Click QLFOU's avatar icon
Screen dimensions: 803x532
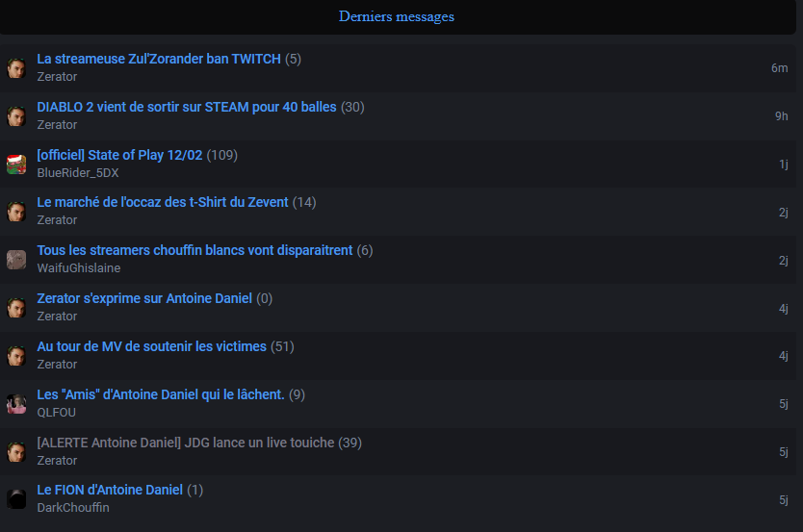pos(16,404)
